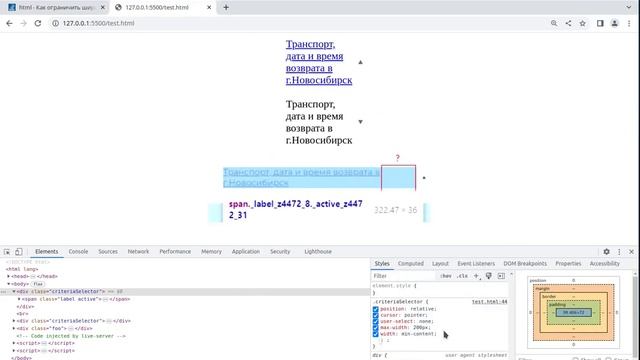This screenshot has width=640, height=360.
Task: Expand the head element node
Action: [x=9, y=276]
